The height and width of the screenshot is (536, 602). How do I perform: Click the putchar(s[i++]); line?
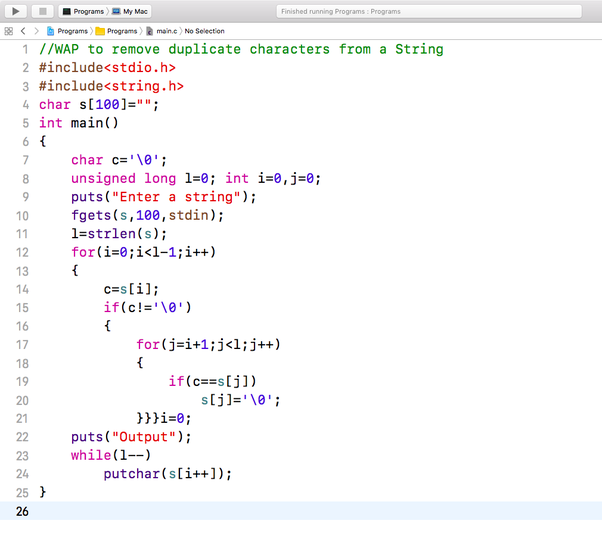[168, 473]
